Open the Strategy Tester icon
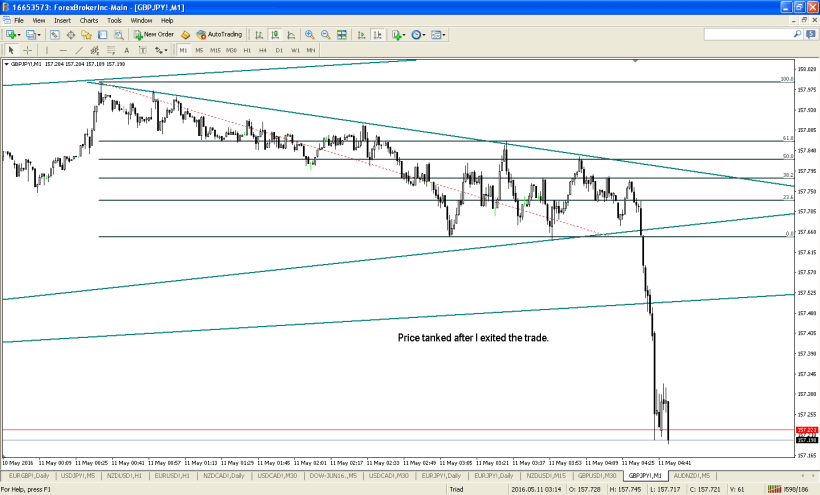This screenshot has height=495, width=820. (119, 34)
